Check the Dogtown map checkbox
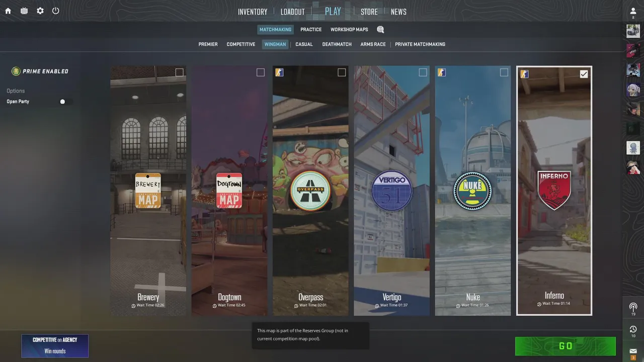 [260, 72]
